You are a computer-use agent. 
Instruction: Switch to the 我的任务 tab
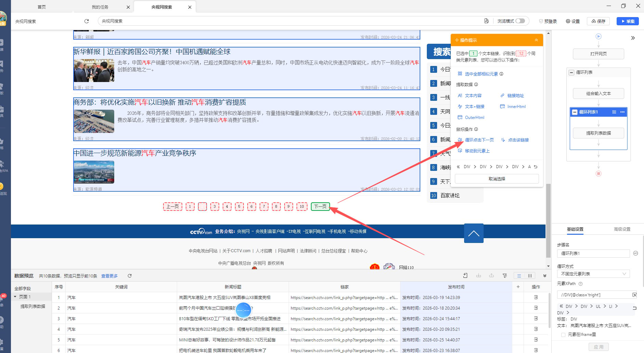pyautogui.click(x=100, y=7)
